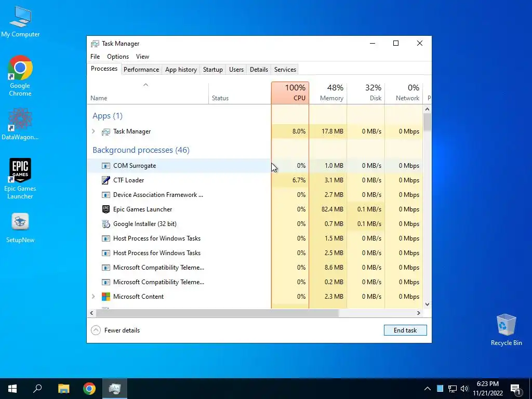This screenshot has width=532, height=399.
Task: Click the volume speaker tray icon
Action: pyautogui.click(x=464, y=389)
